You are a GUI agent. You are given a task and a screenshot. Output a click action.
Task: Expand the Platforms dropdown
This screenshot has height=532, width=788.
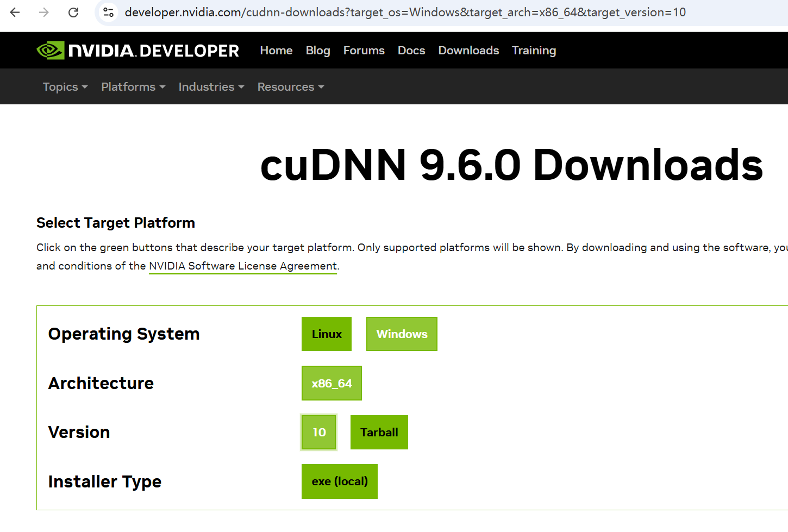(x=133, y=87)
